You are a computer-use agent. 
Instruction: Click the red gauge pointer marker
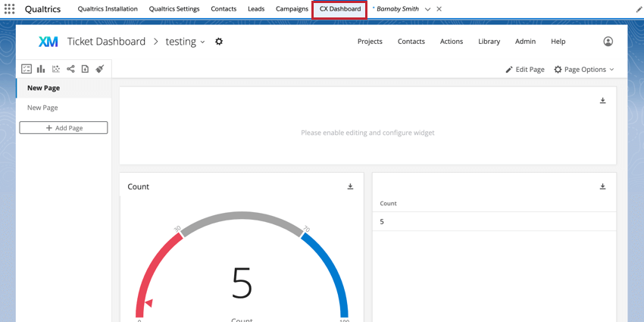point(148,303)
